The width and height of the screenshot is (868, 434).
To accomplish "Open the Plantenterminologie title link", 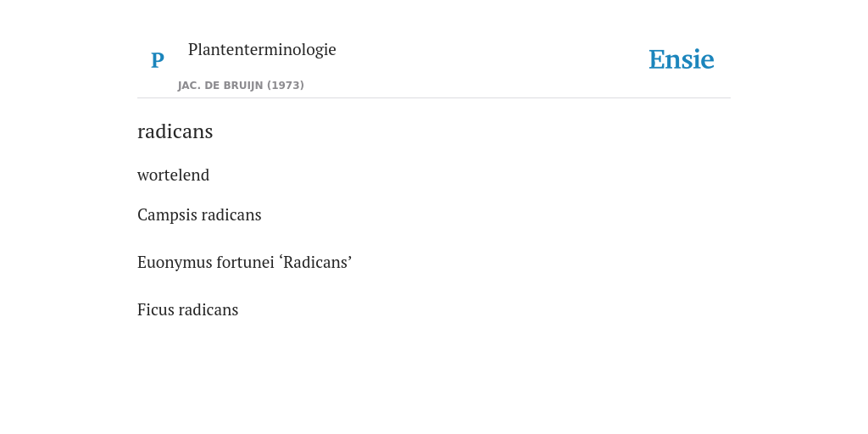I will click(262, 49).
